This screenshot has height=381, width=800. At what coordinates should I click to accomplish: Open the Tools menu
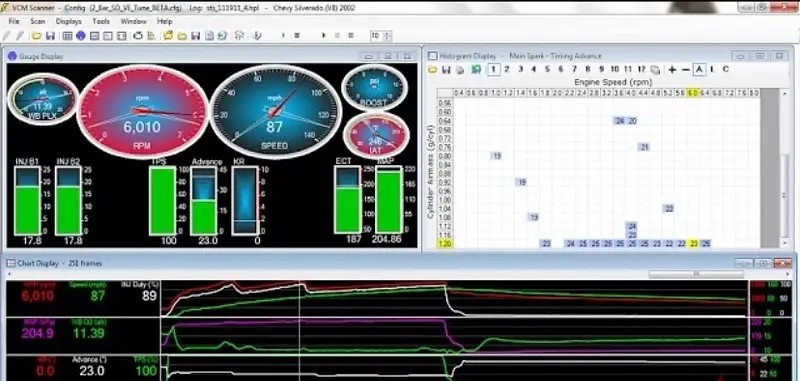point(101,21)
